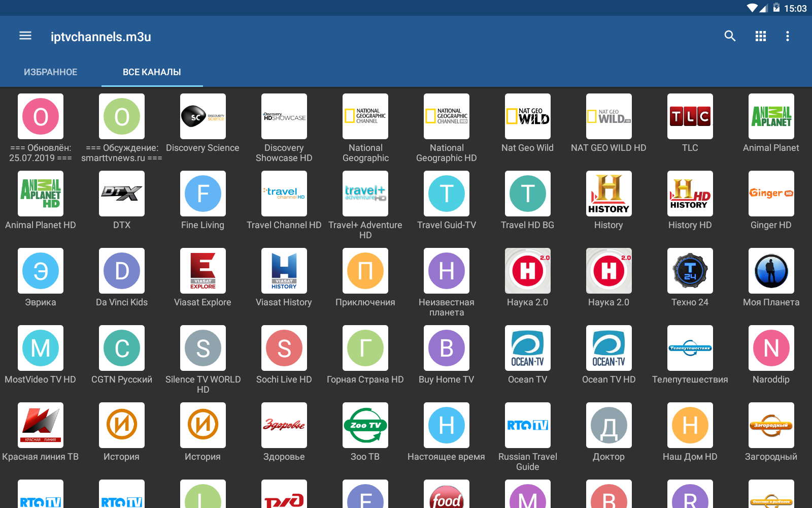Play the History channel
Screen dimensions: 812x508
pos(609,194)
